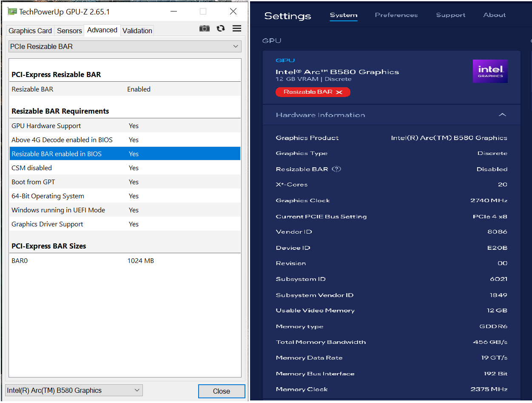Click the Intel Graphics logo badge

(x=490, y=71)
